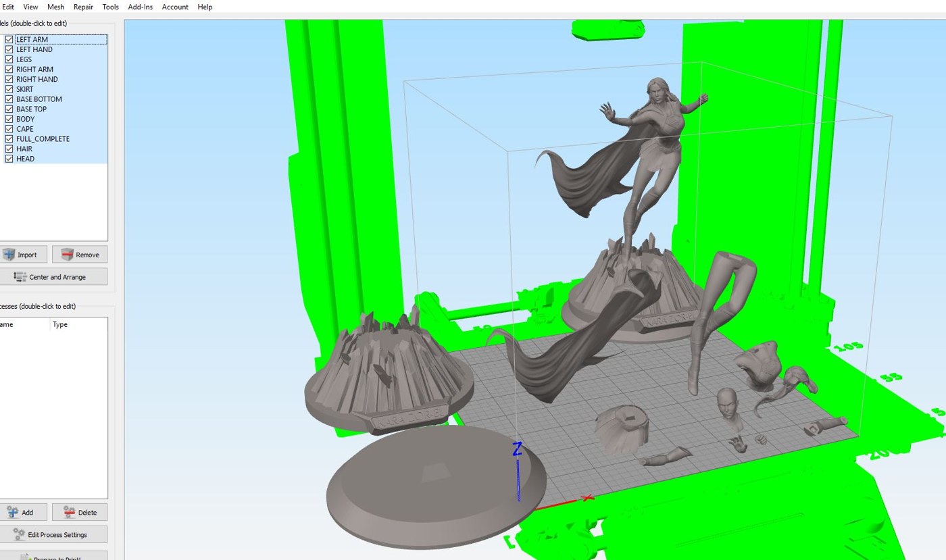Screen dimensions: 946x560
Task: Uncheck the LEGS model checkbox
Action: click(x=9, y=59)
